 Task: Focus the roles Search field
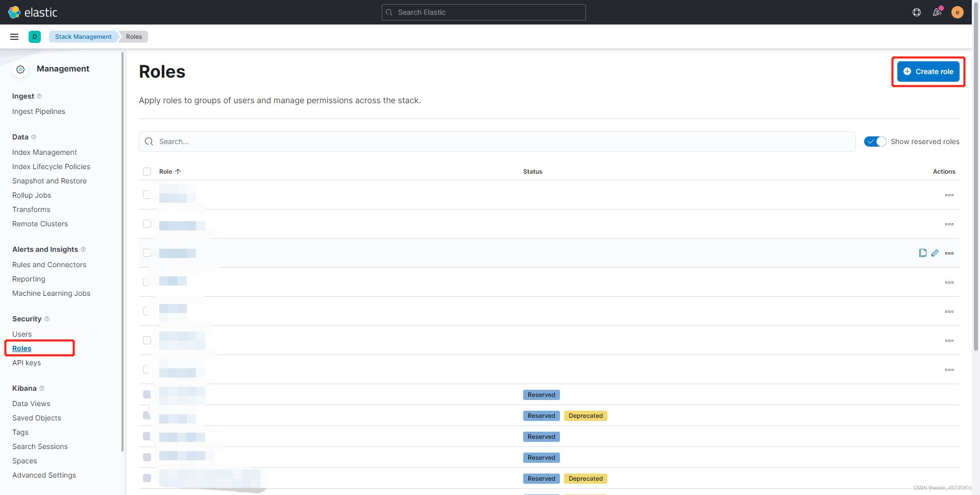coord(497,142)
